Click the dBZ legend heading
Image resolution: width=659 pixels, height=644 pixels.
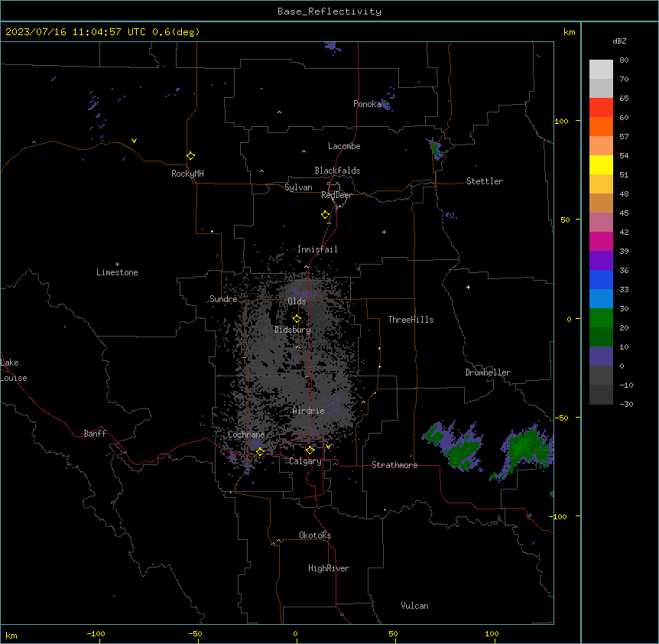(x=619, y=41)
